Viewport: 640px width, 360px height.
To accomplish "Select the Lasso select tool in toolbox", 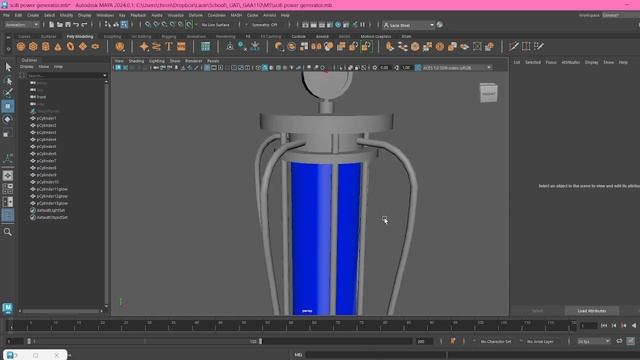I will (8, 80).
